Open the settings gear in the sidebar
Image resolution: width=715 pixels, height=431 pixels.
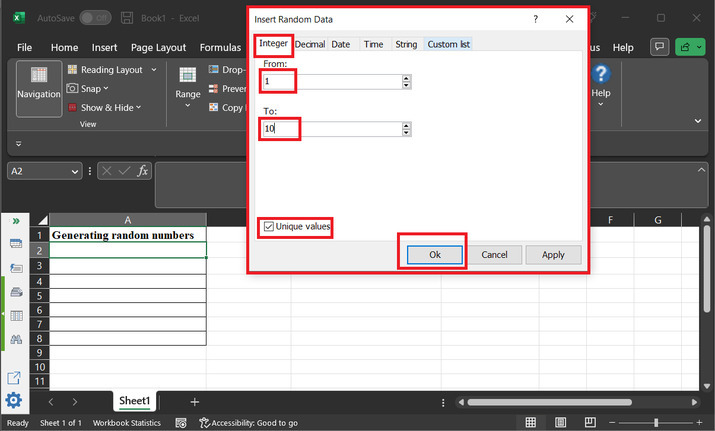click(x=14, y=401)
